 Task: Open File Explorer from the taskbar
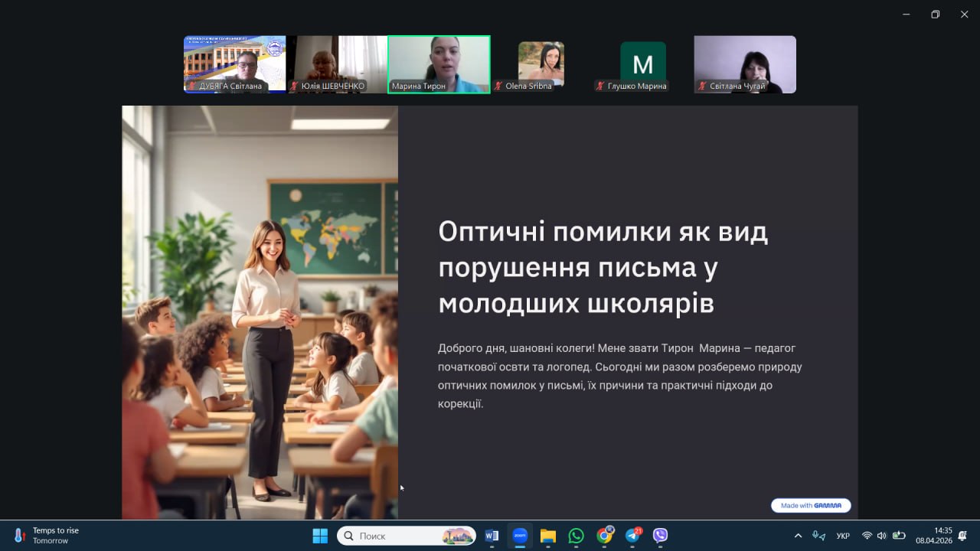pyautogui.click(x=547, y=536)
